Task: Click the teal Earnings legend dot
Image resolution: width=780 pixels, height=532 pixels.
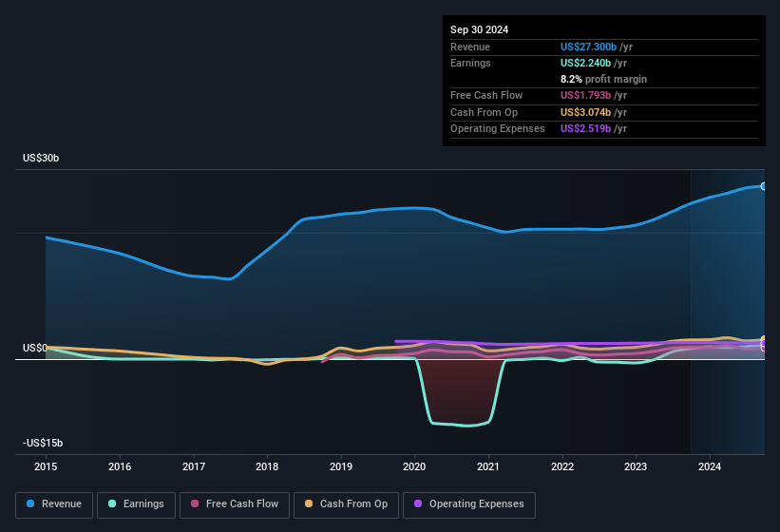Action: [112, 504]
